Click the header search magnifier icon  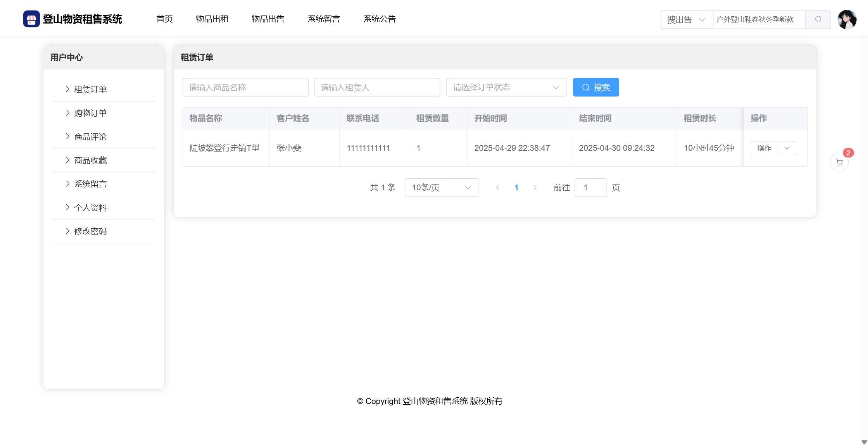[x=818, y=19]
